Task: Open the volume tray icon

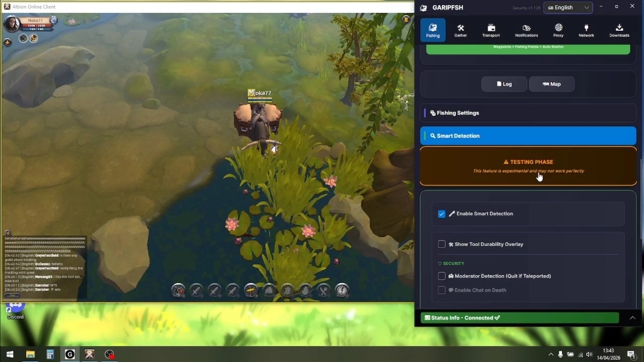Action: pos(589,354)
